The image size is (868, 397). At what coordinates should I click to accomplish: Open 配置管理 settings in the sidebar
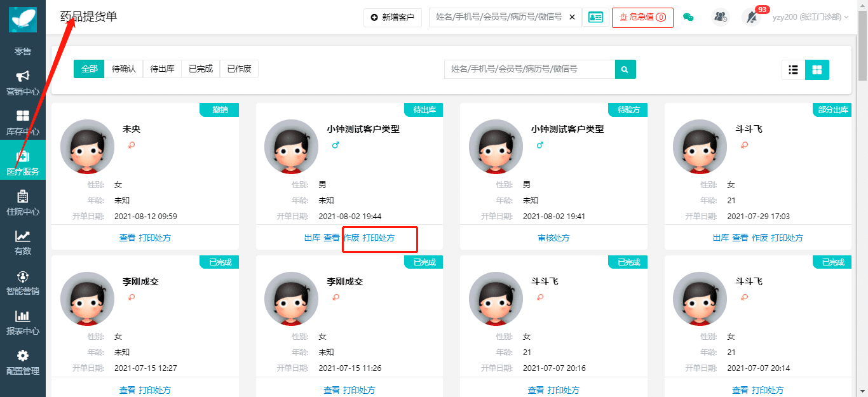click(x=23, y=363)
